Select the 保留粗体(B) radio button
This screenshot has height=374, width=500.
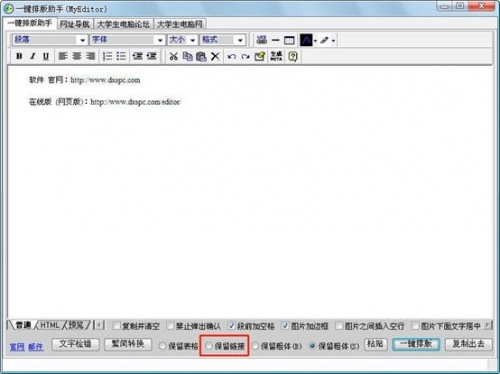(255, 346)
